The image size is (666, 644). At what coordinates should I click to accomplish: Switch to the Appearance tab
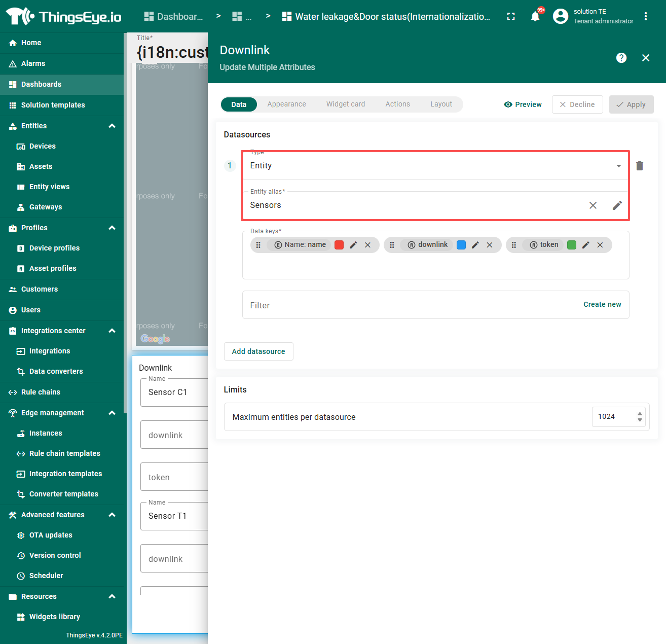[x=286, y=104]
